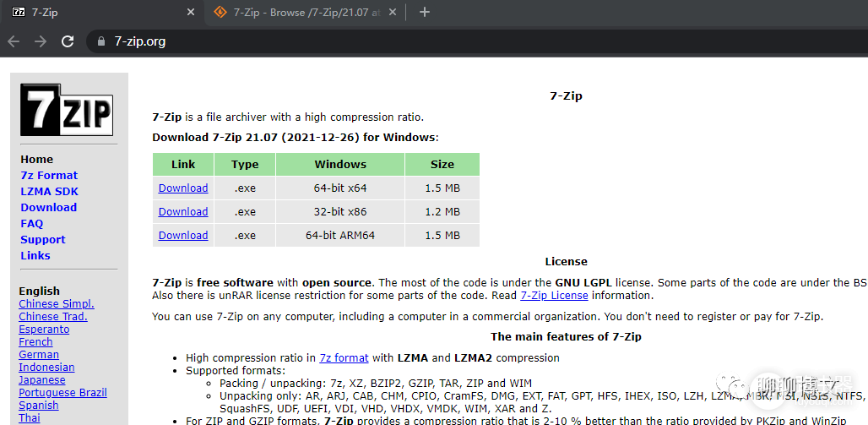
Task: Click the 64-bit ARM64 table cell
Action: 340,236
